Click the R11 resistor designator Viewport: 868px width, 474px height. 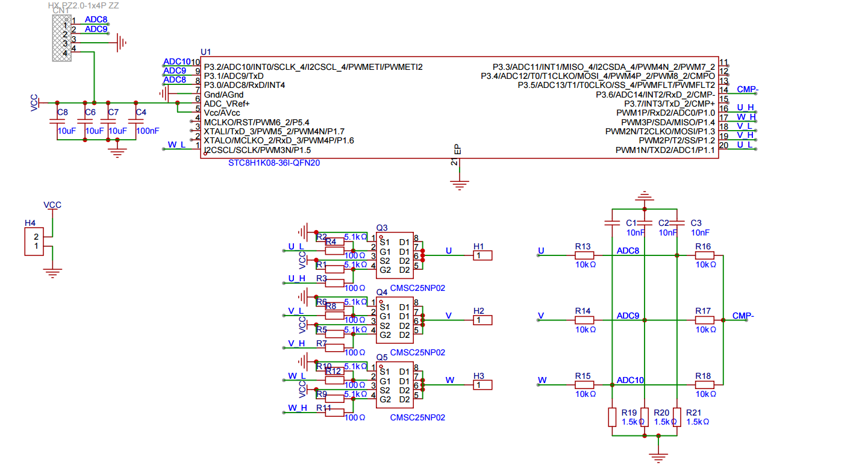[x=323, y=408]
